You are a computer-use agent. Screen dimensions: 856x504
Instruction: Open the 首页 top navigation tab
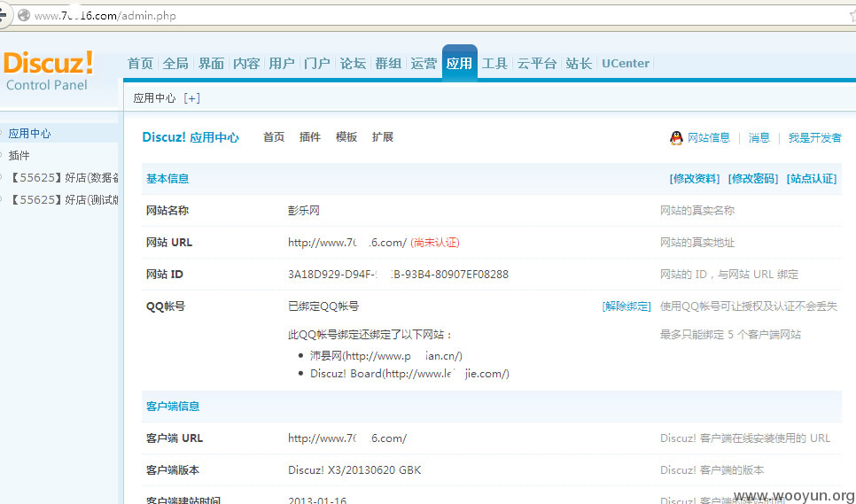[140, 64]
